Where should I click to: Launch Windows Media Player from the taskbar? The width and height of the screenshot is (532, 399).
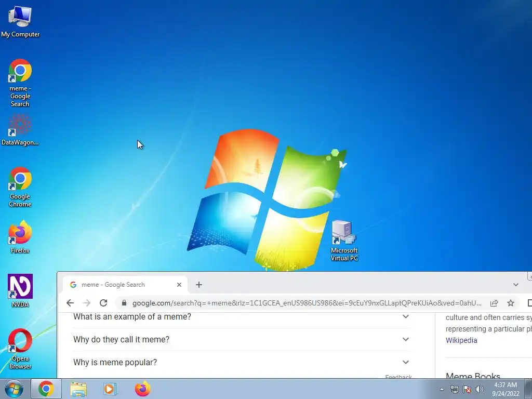(110, 389)
